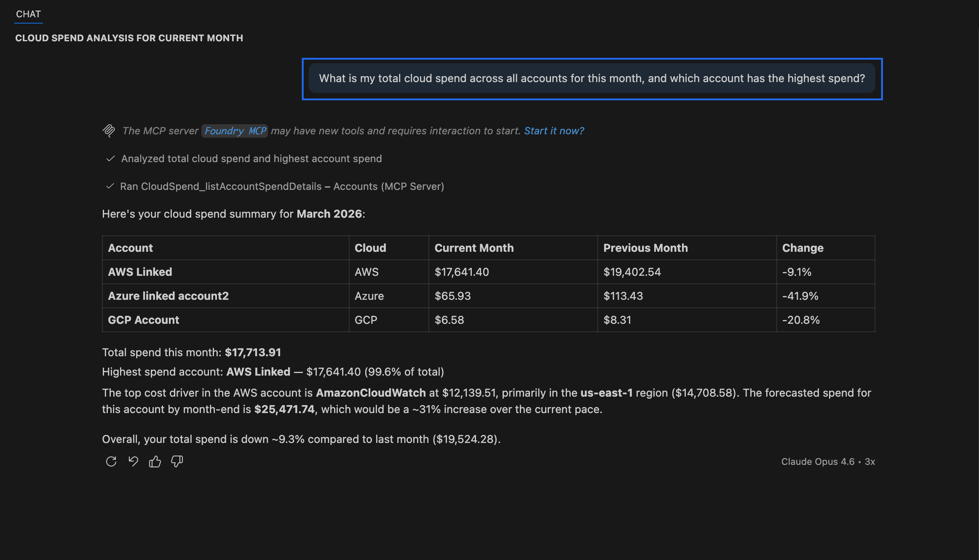979x560 pixels.
Task: Click the checkmark beside the analysis step
Action: (x=110, y=159)
